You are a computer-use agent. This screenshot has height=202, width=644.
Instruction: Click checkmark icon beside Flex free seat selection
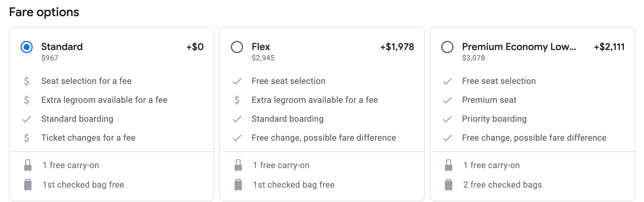pyautogui.click(x=237, y=81)
